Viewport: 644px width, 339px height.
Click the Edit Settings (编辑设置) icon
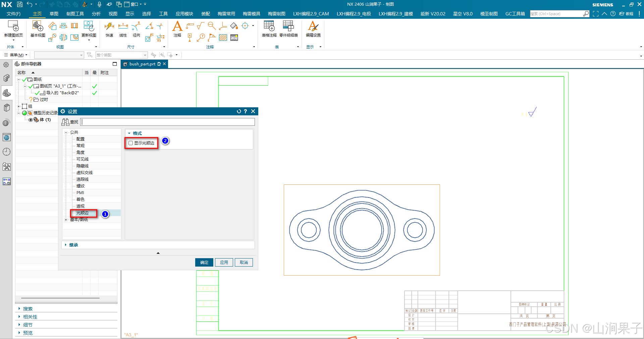[x=313, y=26]
